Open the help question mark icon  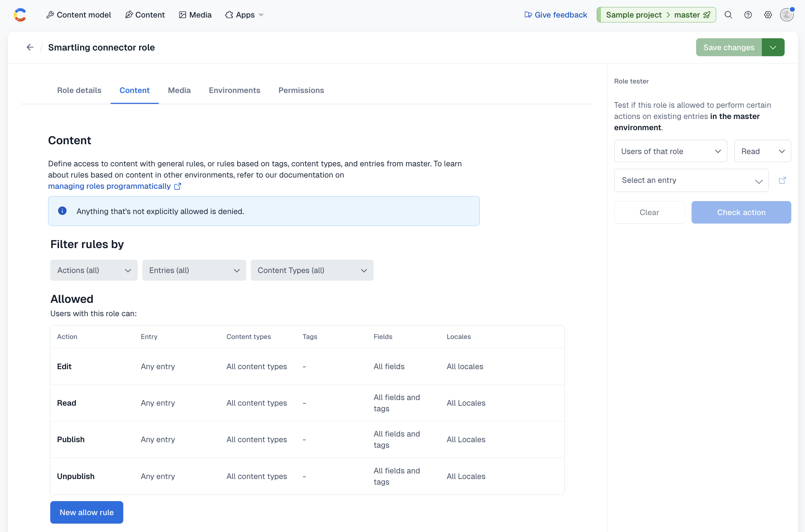pyautogui.click(x=748, y=15)
